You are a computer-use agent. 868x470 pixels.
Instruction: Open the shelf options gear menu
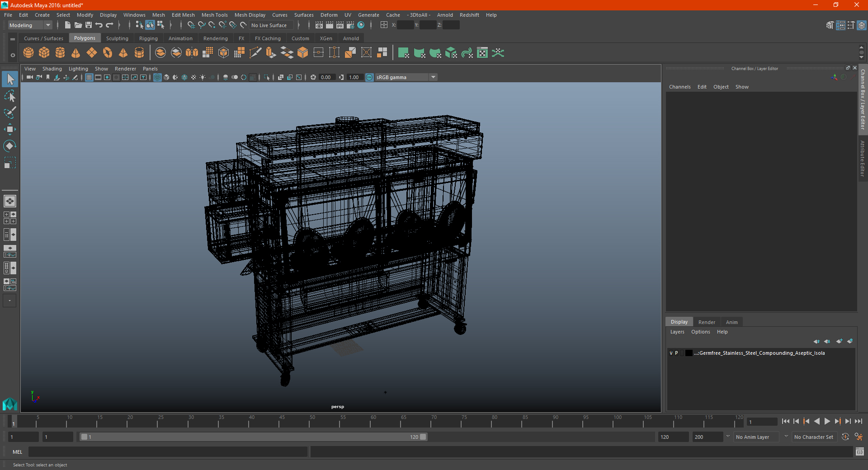click(13, 55)
